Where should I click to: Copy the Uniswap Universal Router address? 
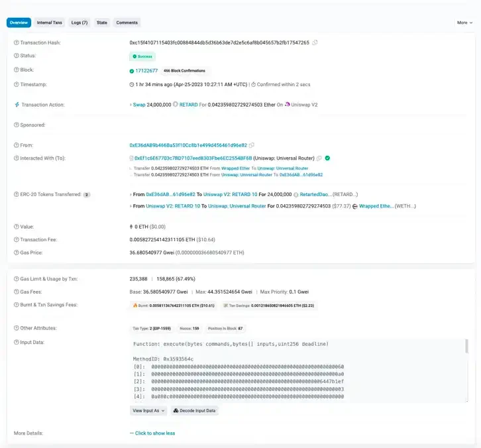click(319, 158)
